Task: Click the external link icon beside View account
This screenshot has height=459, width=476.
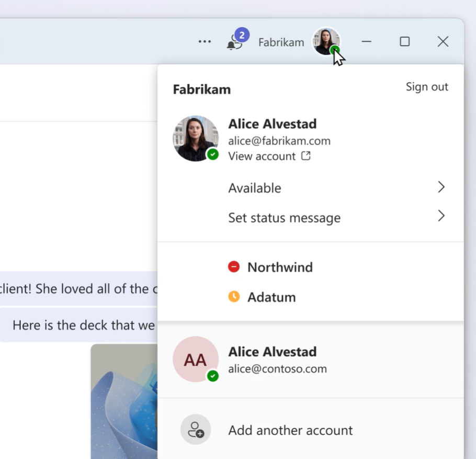Action: point(305,156)
